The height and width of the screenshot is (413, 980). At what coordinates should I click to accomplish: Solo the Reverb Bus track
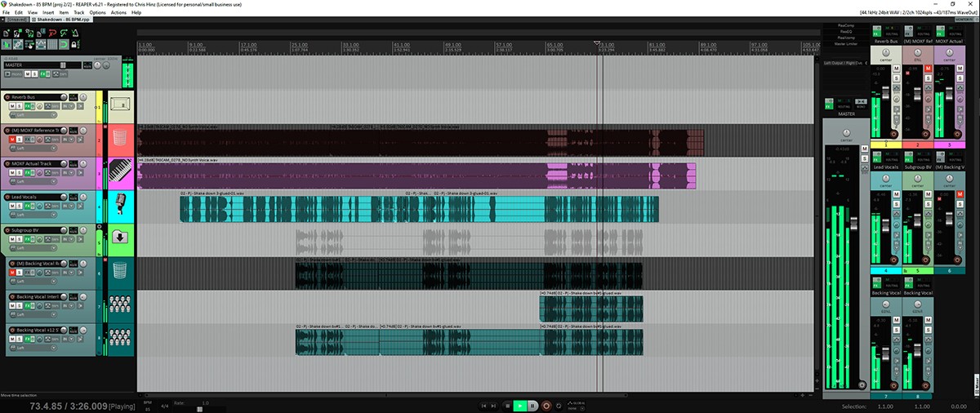(x=20, y=106)
